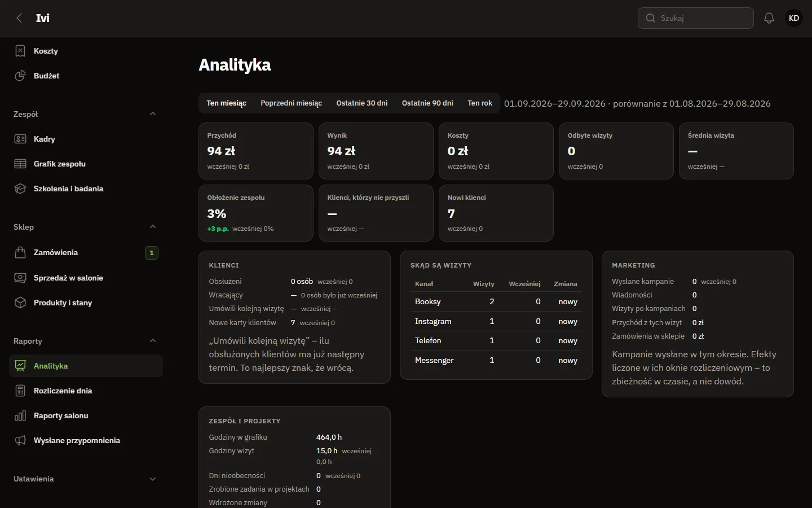Click the Kadry ID card icon
812x508 pixels.
click(20, 139)
